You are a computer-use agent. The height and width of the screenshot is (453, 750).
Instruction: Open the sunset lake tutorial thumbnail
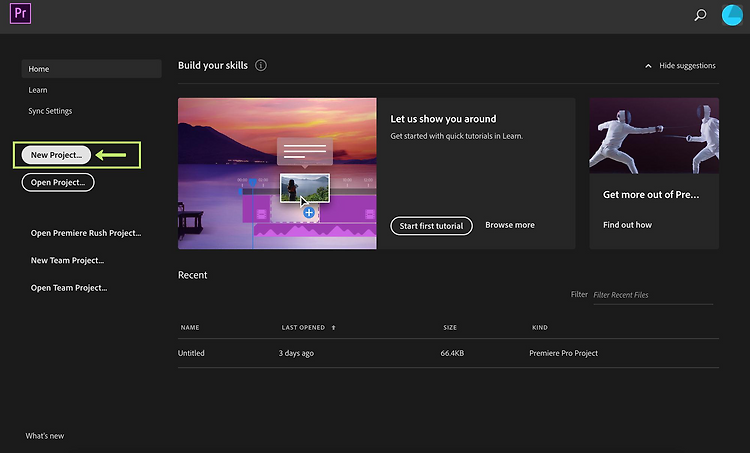tap(277, 174)
